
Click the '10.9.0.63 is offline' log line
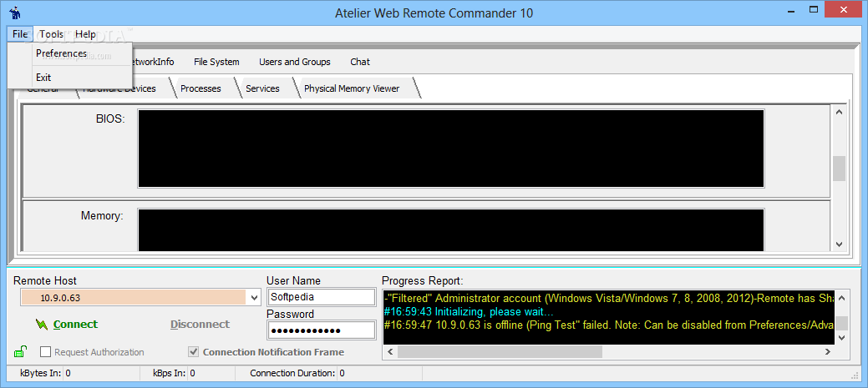pos(608,325)
